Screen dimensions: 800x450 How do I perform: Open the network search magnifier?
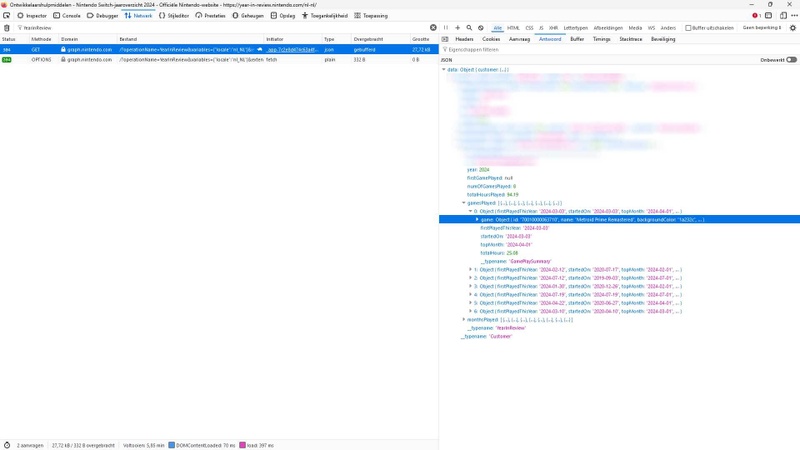point(469,28)
